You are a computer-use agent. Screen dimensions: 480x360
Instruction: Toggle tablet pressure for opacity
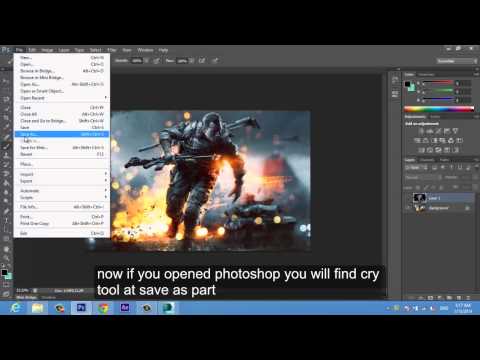tap(156, 61)
